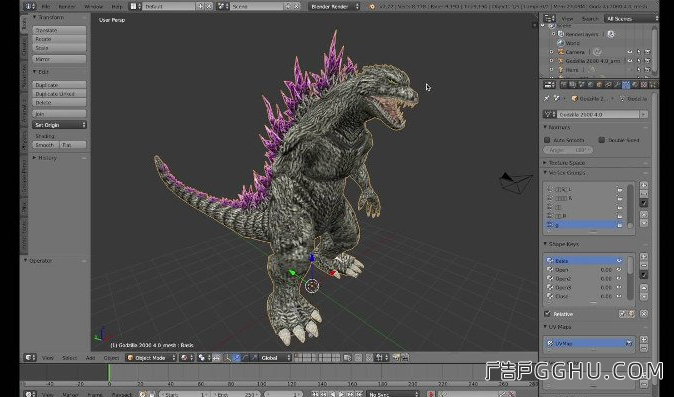This screenshot has width=674, height=397.
Task: Open the 3D viewport Add menu
Action: tap(90, 357)
